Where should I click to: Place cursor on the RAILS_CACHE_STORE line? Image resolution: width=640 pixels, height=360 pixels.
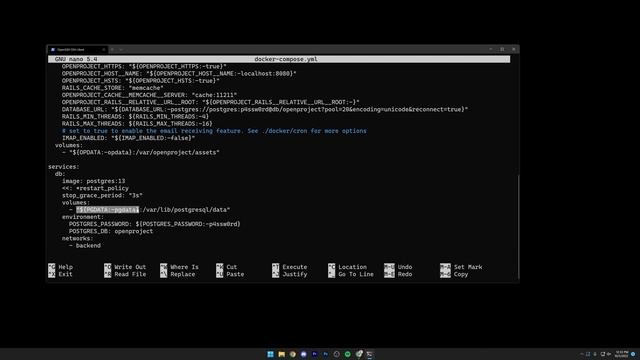[x=113, y=88]
